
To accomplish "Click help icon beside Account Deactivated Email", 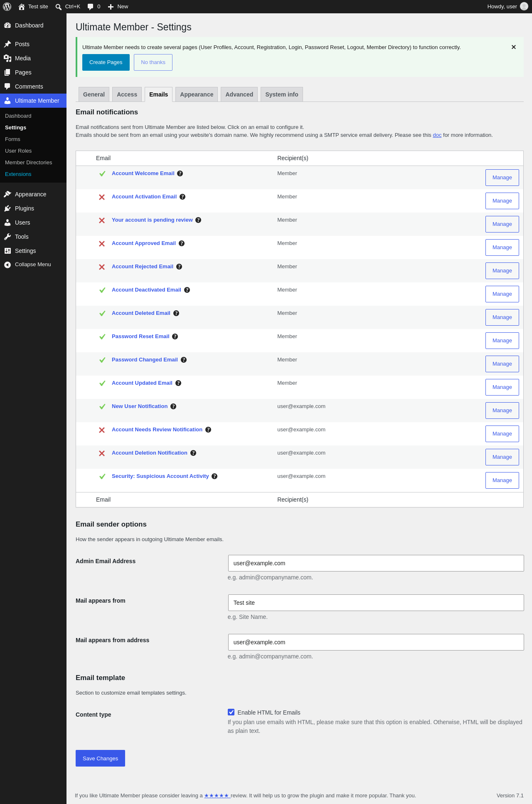I will (x=187, y=290).
